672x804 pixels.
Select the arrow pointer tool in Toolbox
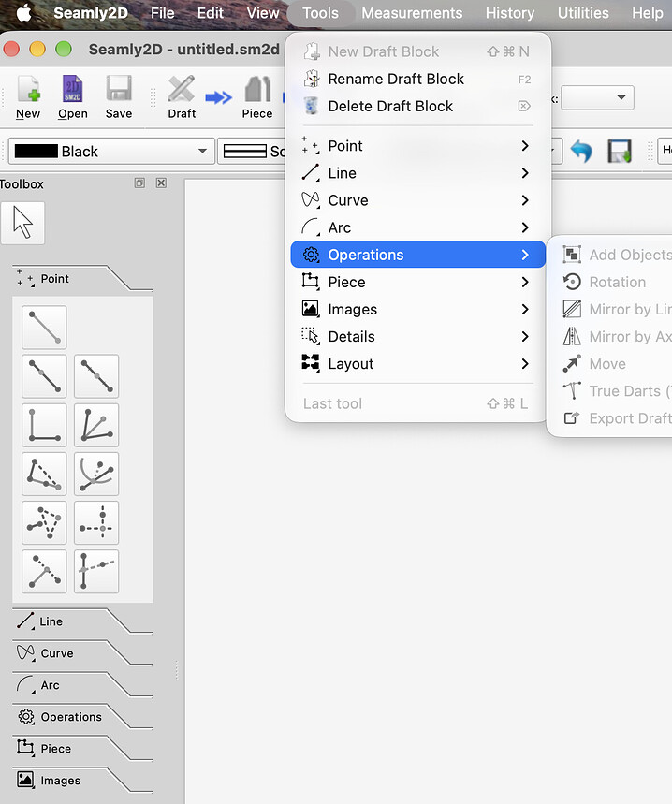(x=22, y=223)
